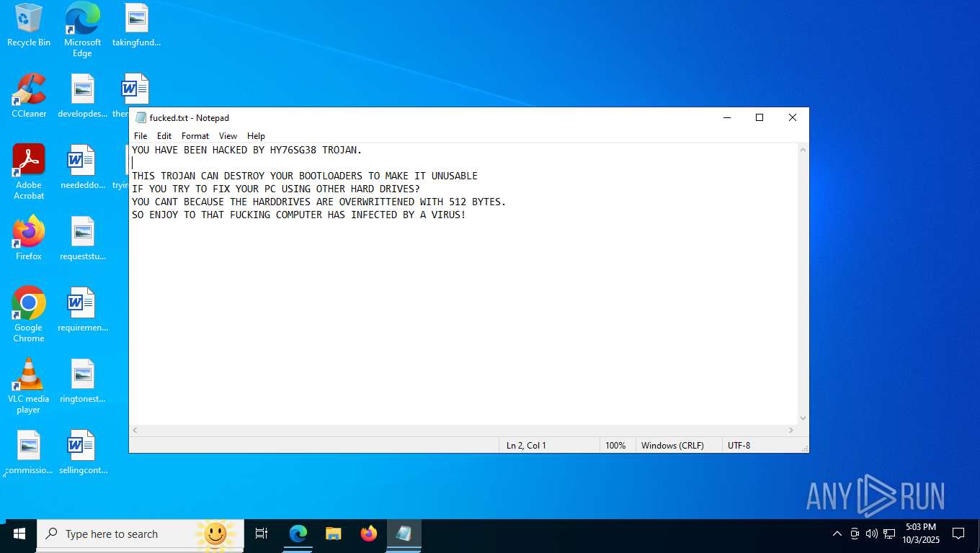This screenshot has height=553, width=980.
Task: Click the horizontal scrollbar left arrow in Notepad
Action: tap(135, 431)
